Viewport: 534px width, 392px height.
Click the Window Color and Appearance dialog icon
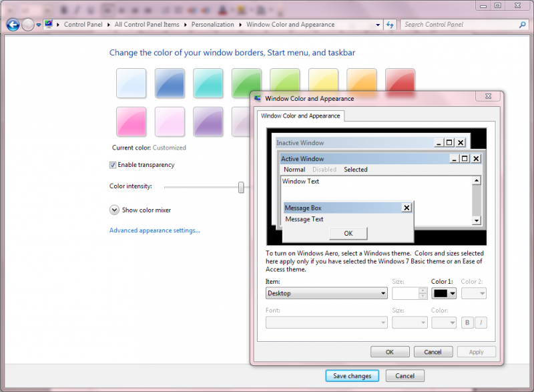257,96
